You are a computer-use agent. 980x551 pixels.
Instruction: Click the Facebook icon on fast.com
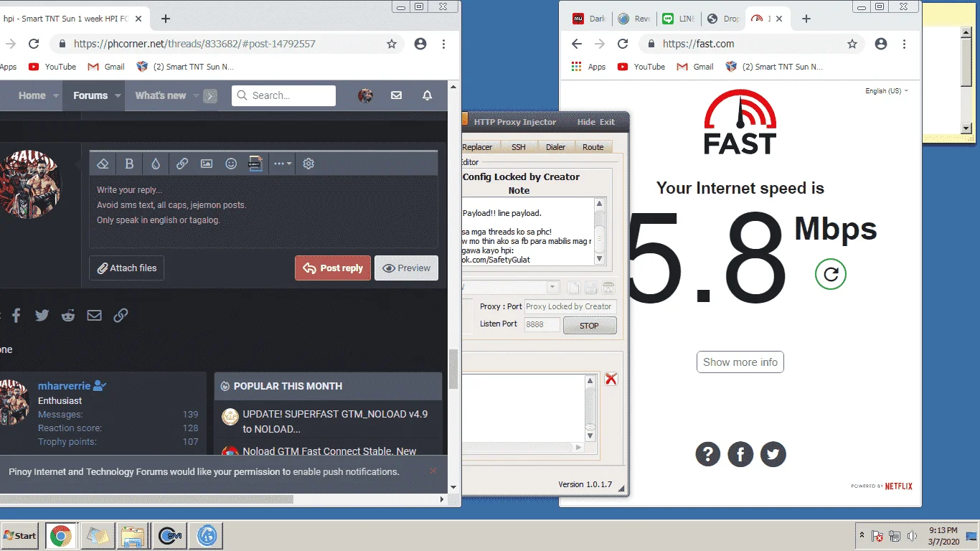pos(740,454)
